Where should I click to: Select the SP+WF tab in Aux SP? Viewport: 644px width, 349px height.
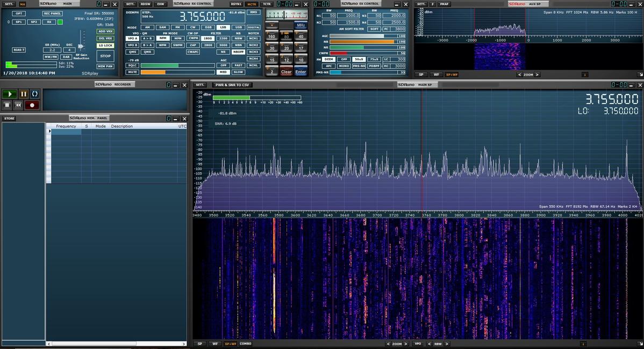(x=452, y=75)
